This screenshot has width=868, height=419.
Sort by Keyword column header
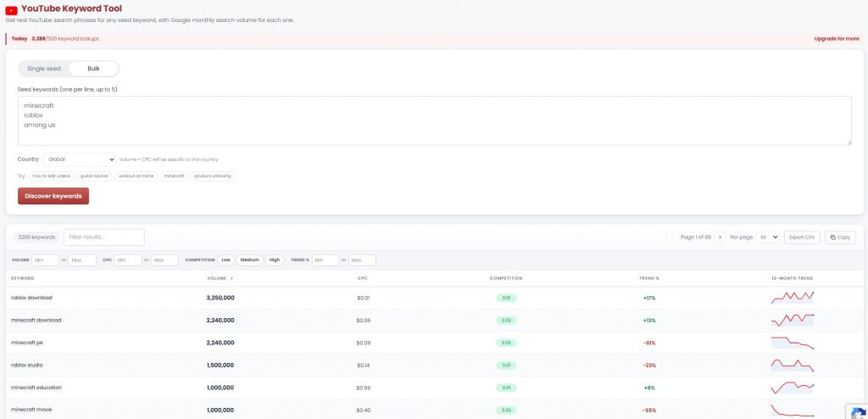tap(23, 278)
